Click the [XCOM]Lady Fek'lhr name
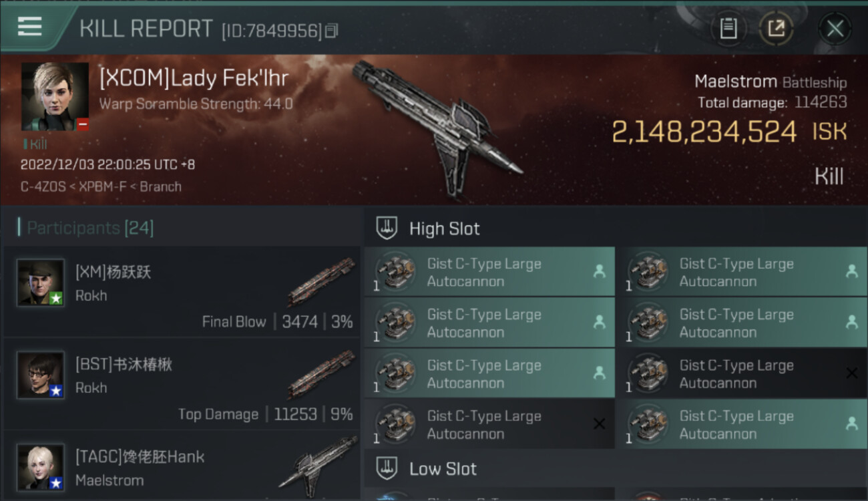This screenshot has width=868, height=501. tap(194, 79)
